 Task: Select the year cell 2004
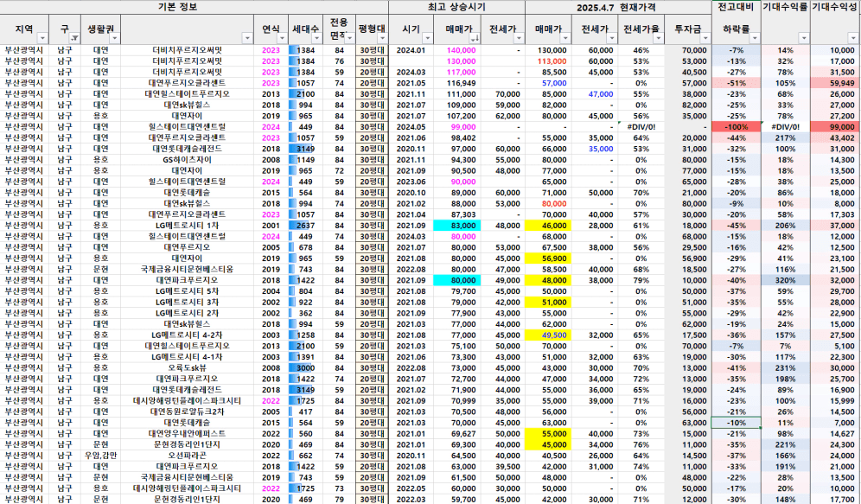click(x=271, y=291)
